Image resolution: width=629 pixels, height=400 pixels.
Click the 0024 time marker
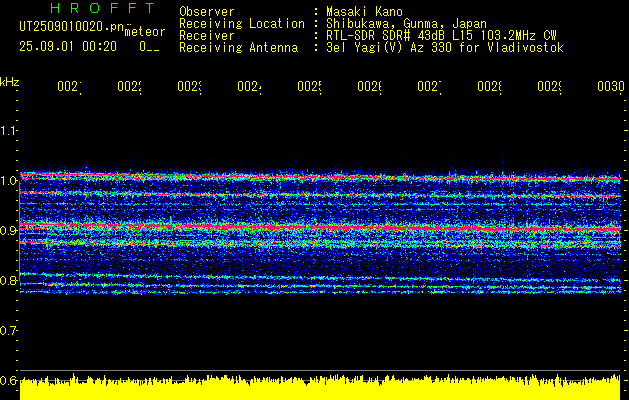click(250, 86)
